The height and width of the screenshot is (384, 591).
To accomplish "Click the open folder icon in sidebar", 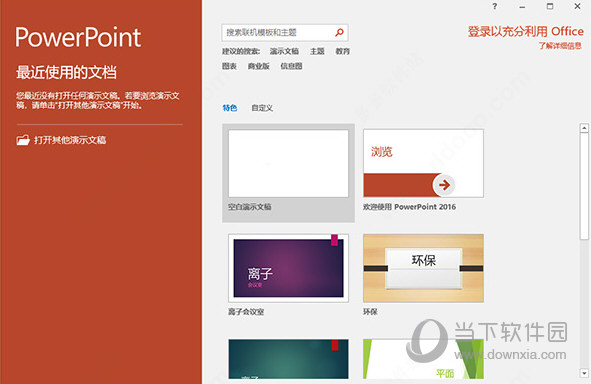I will click(23, 140).
